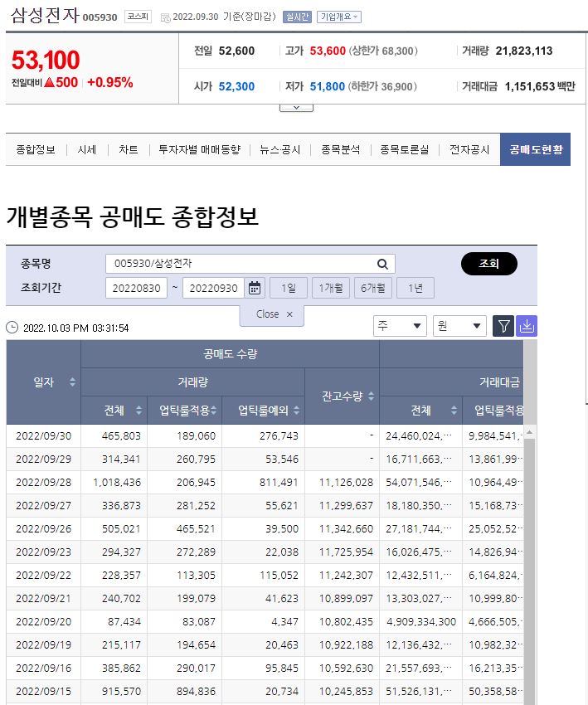Click the 코스피 market badge
588x705 pixels.
[138, 17]
